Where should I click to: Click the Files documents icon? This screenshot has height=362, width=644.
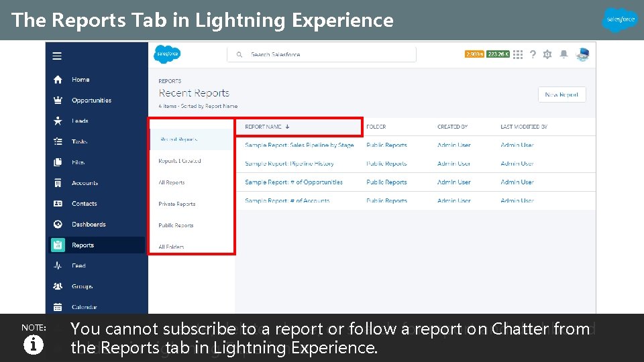pyautogui.click(x=58, y=162)
